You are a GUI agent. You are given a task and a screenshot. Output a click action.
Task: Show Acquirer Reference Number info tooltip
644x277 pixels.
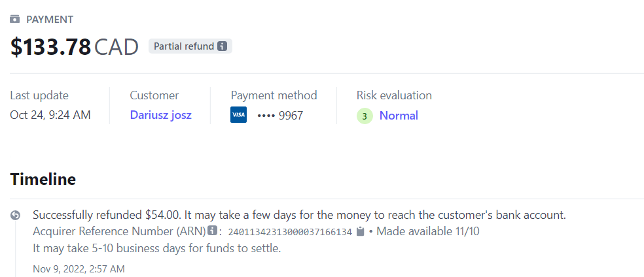[x=212, y=231]
